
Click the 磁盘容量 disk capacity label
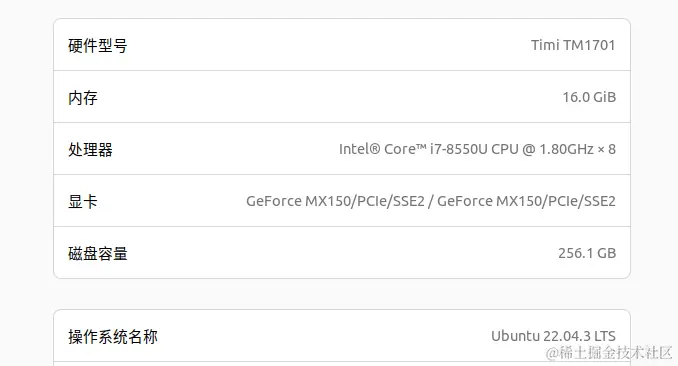click(98, 254)
